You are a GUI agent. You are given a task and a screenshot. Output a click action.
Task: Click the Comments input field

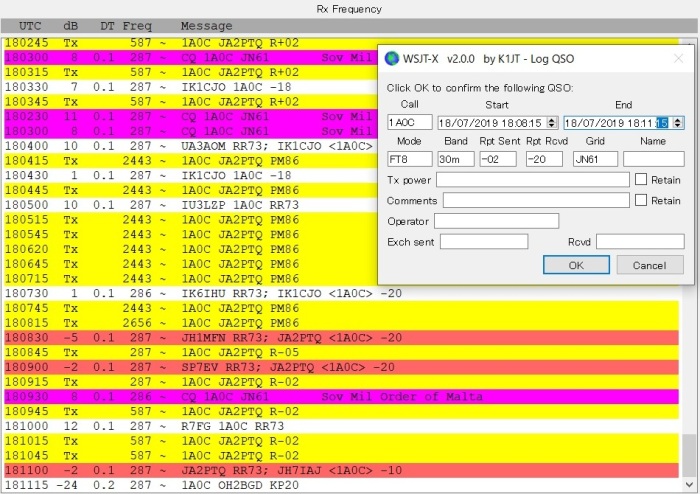(x=536, y=200)
